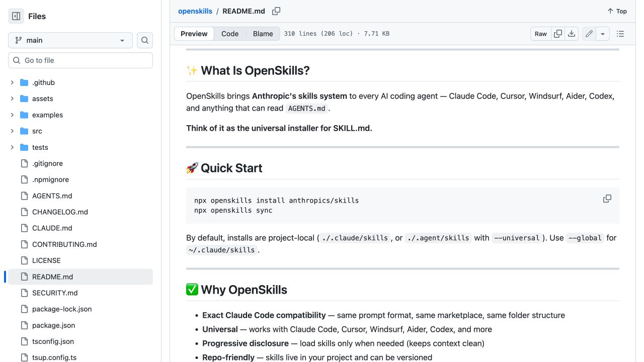Viewport: 644px width, 362px height.
Task: Open the assets folder
Action: tap(42, 99)
